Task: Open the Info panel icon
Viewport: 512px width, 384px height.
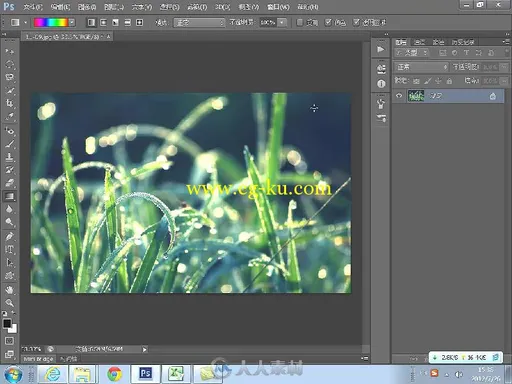Action: (381, 83)
